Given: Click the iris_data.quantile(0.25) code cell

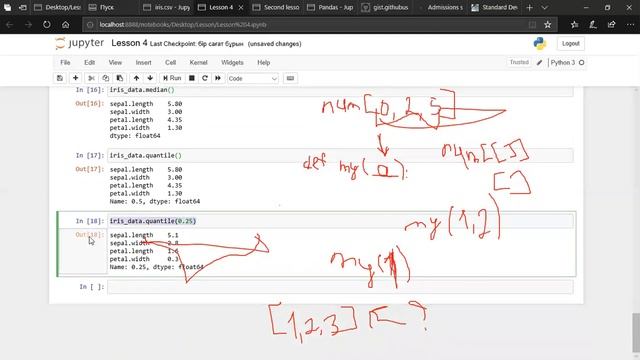Looking at the screenshot, I should pos(340,221).
